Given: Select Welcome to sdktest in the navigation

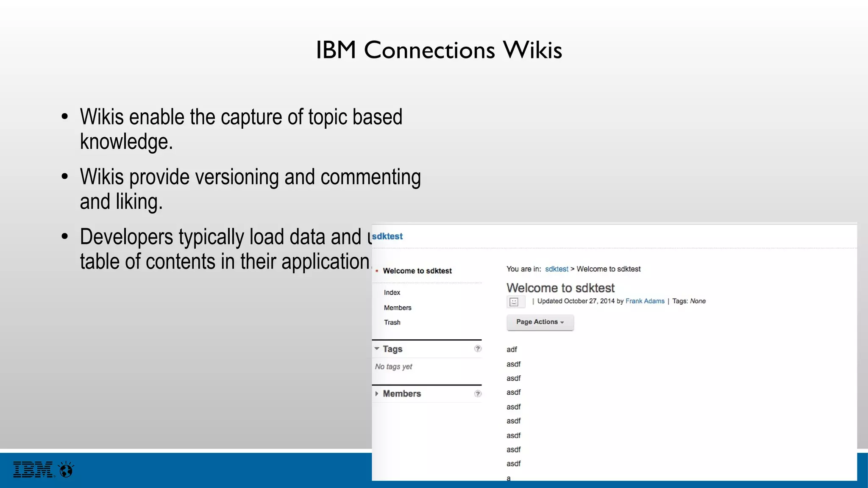Looking at the screenshot, I should (x=417, y=271).
